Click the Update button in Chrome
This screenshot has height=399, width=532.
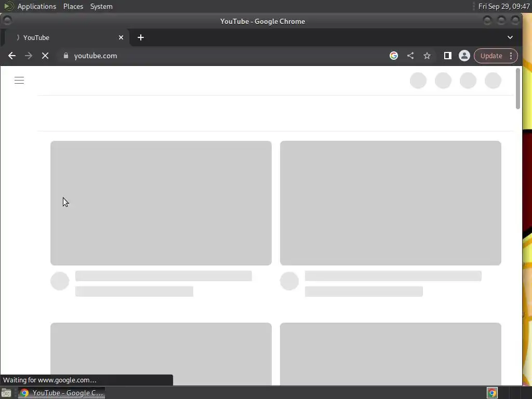coord(491,56)
